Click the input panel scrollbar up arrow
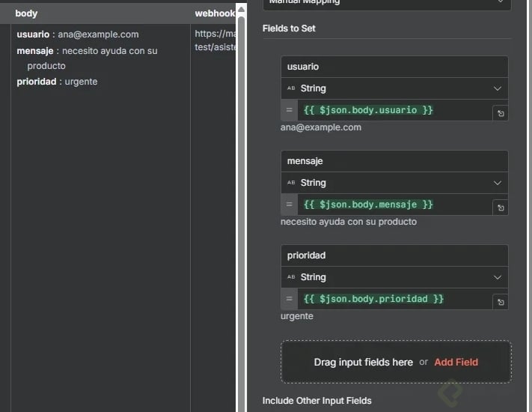Image resolution: width=532 pixels, height=412 pixels. click(x=241, y=10)
